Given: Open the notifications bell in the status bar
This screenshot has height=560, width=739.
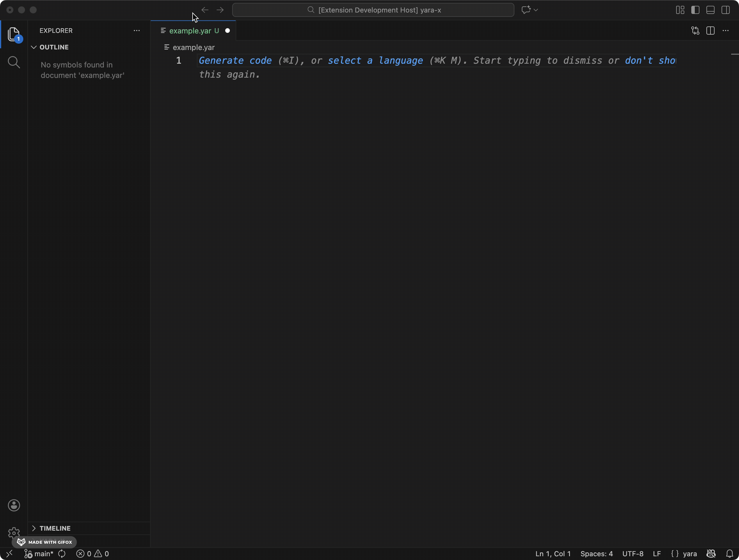Looking at the screenshot, I should pos(730,553).
